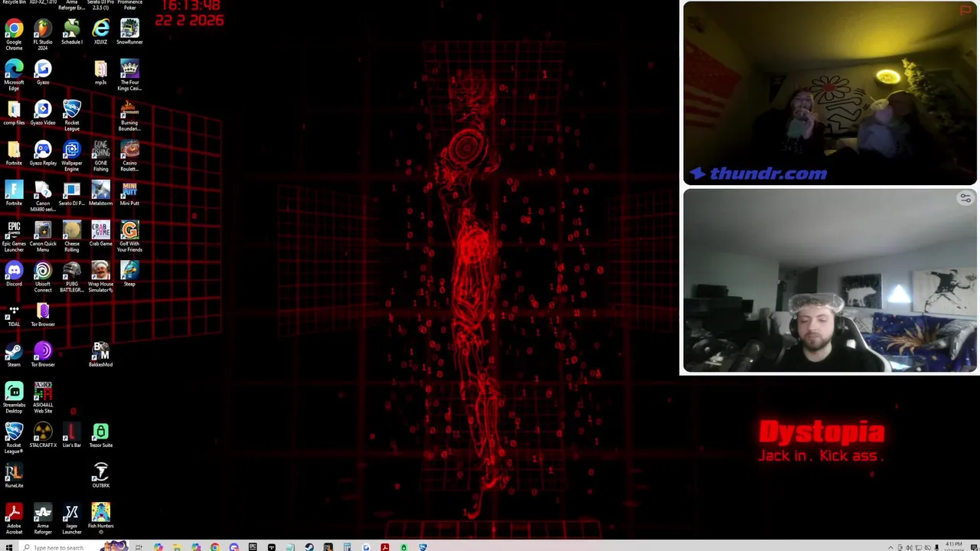This screenshot has width=980, height=551.
Task: Select the Adobe Acrobat desktop icon
Action: [14, 519]
